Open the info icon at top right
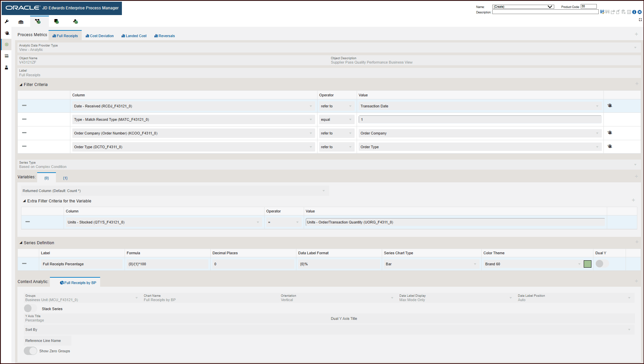 [634, 12]
